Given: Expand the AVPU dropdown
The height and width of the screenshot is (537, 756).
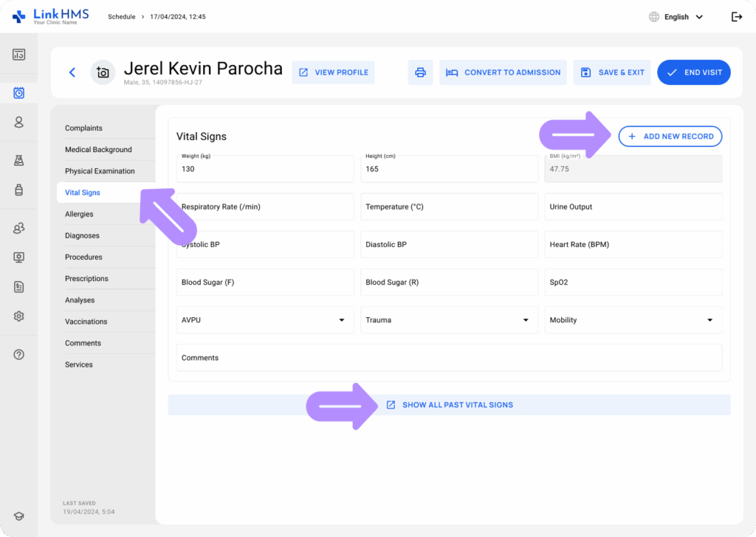Looking at the screenshot, I should pyautogui.click(x=265, y=320).
